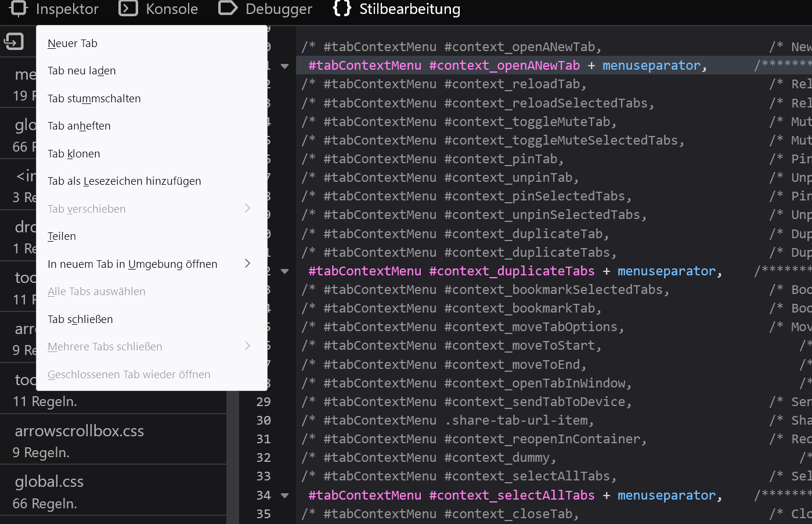The image size is (812, 524).
Task: Select global.css with 66 Regeln
Action: 49,482
